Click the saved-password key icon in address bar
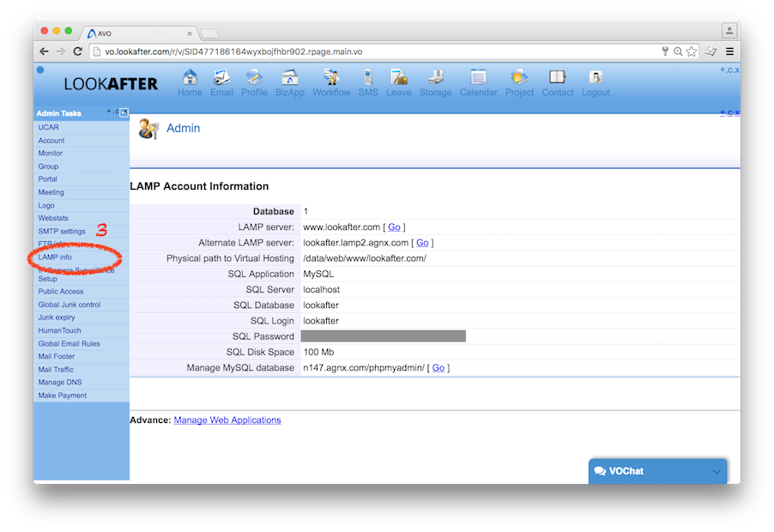The image size is (774, 532). pos(665,51)
